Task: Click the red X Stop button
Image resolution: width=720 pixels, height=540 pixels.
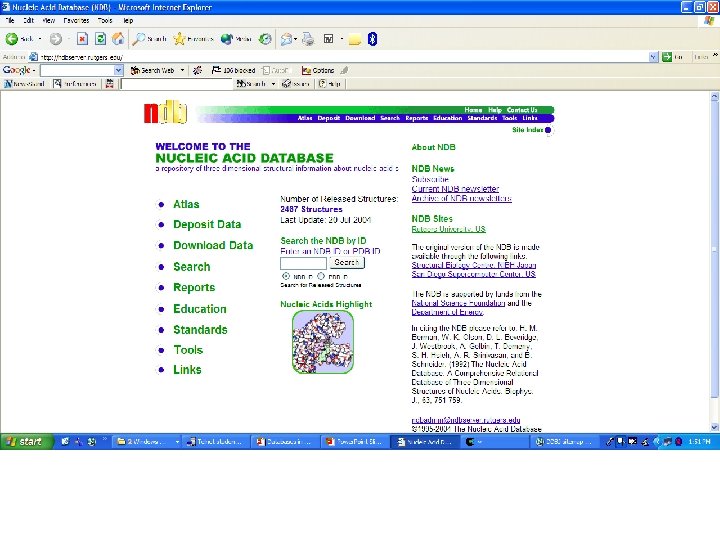Action: tap(82, 39)
